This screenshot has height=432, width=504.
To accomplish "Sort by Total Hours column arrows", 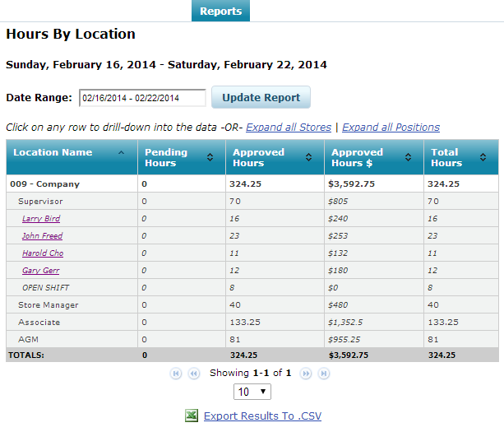I will [485, 157].
